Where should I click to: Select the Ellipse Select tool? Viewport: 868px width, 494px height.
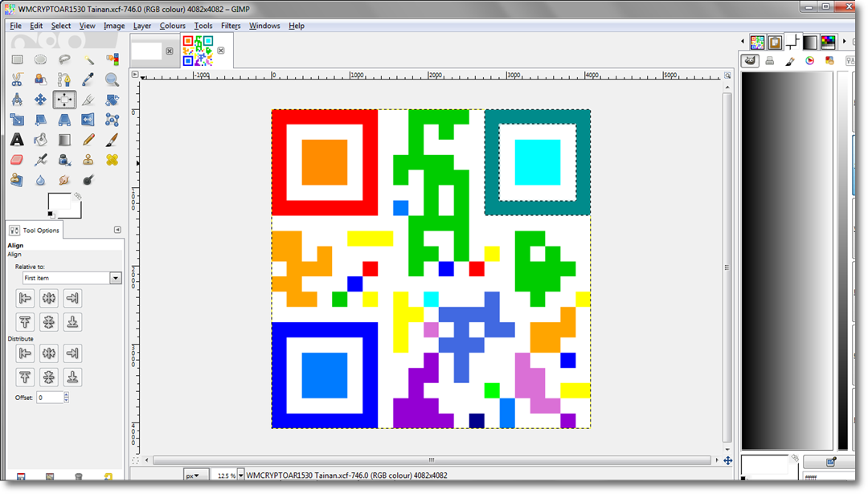(x=40, y=59)
